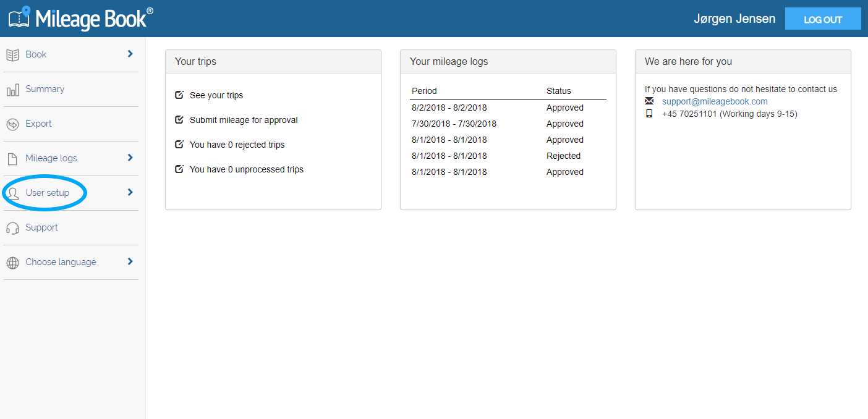Click the User setup person icon
Screen dimensions: 868x419
tap(12, 193)
